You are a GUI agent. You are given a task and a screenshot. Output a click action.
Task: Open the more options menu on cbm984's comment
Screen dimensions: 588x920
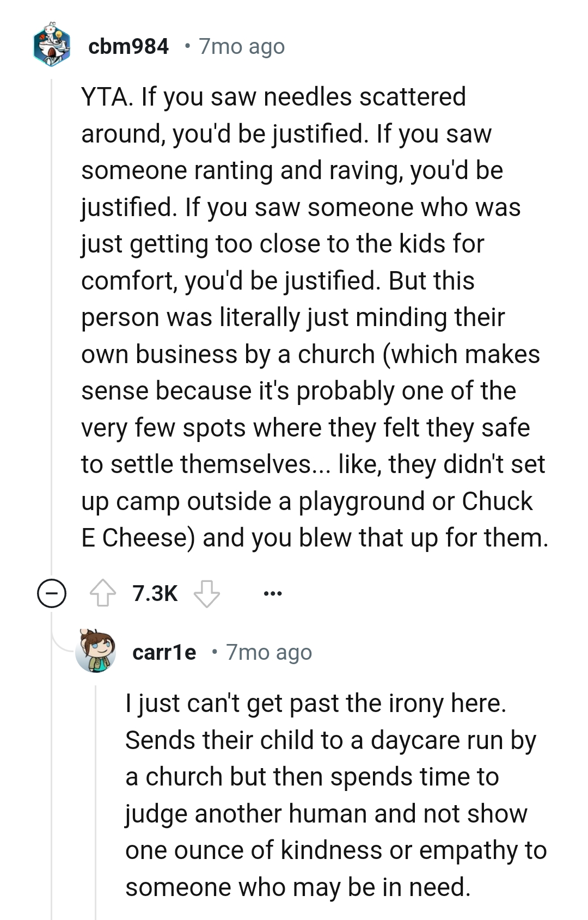pos(272,594)
